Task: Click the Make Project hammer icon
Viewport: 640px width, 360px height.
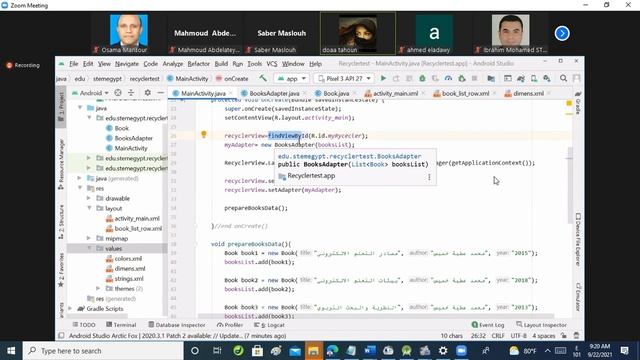Action: point(263,78)
